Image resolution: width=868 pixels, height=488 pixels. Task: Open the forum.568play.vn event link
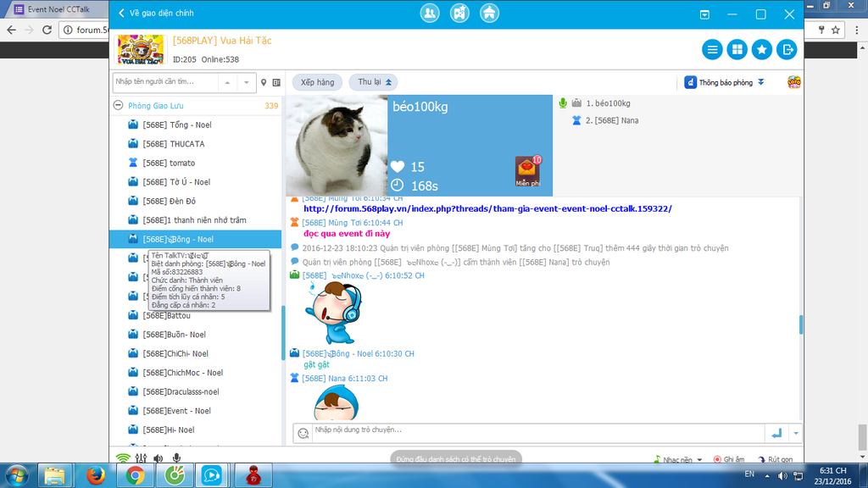[487, 208]
